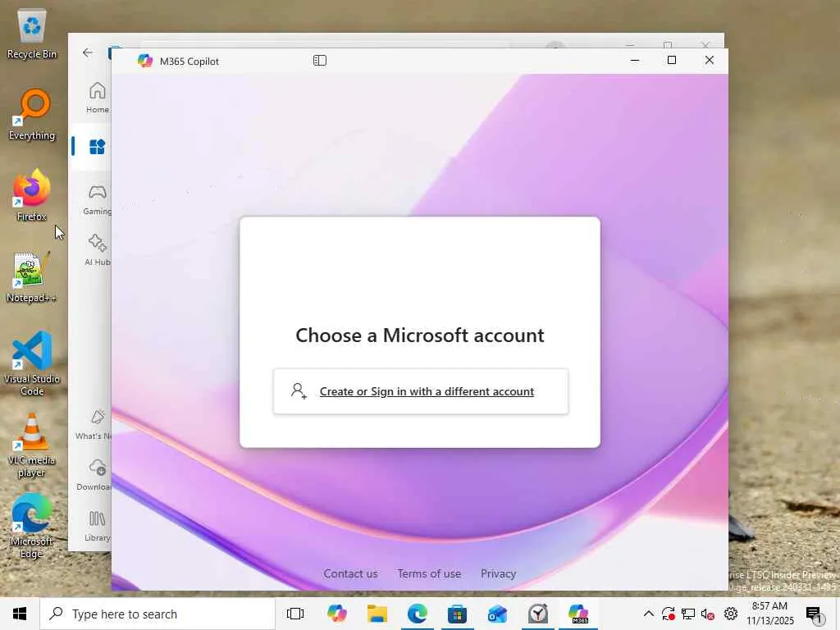The width and height of the screenshot is (840, 630).
Task: Select the Recycle Bin desktop icon
Action: tap(32, 34)
